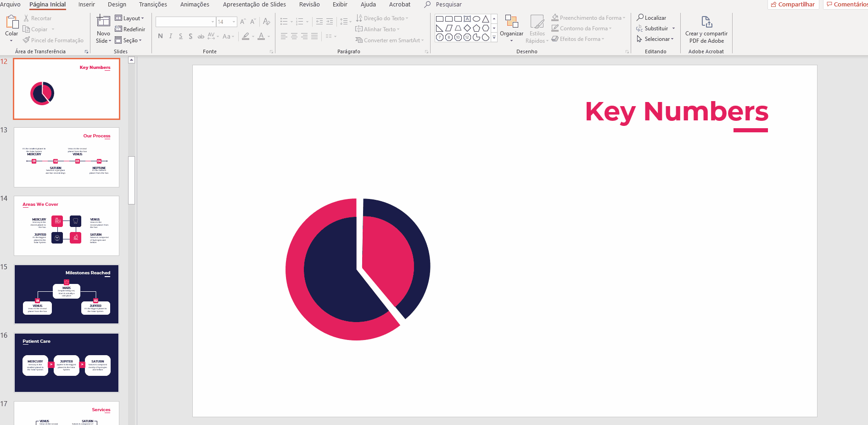The image size is (868, 425).
Task: Click the Compartilhar button
Action: (x=793, y=5)
